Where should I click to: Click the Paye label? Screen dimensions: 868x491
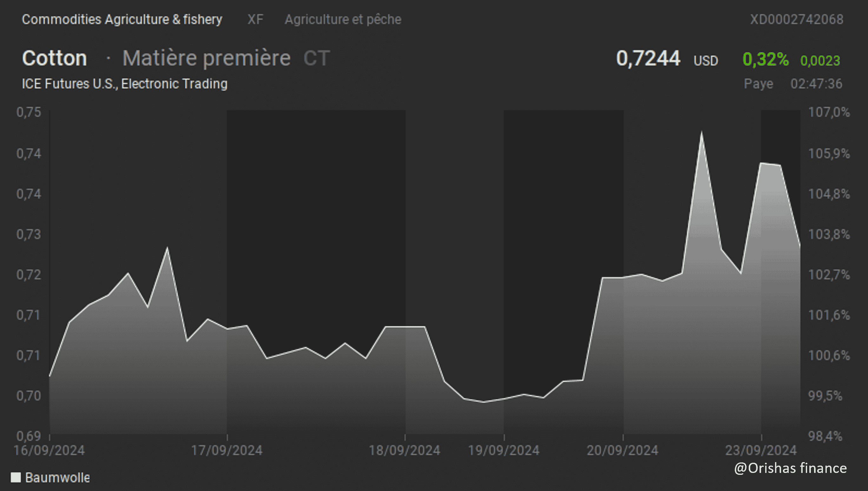[x=759, y=84]
